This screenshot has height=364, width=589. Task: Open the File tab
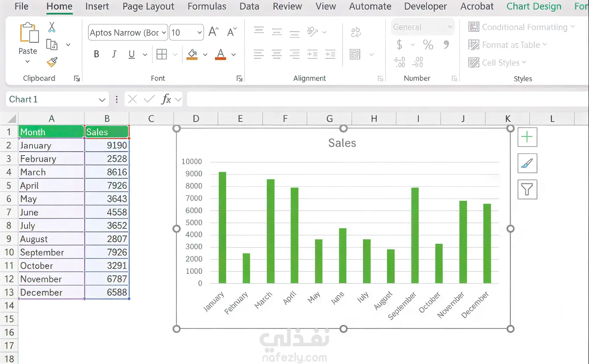pyautogui.click(x=21, y=6)
